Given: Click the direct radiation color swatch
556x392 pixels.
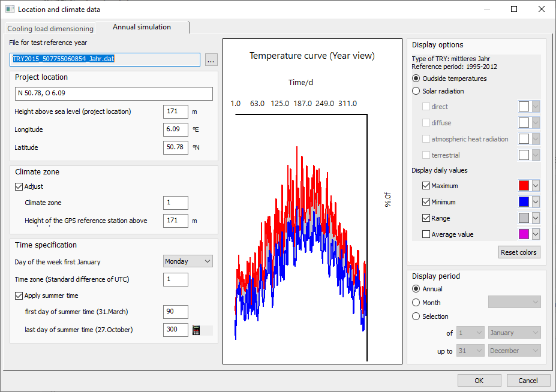Looking at the screenshot, I should 524,106.
